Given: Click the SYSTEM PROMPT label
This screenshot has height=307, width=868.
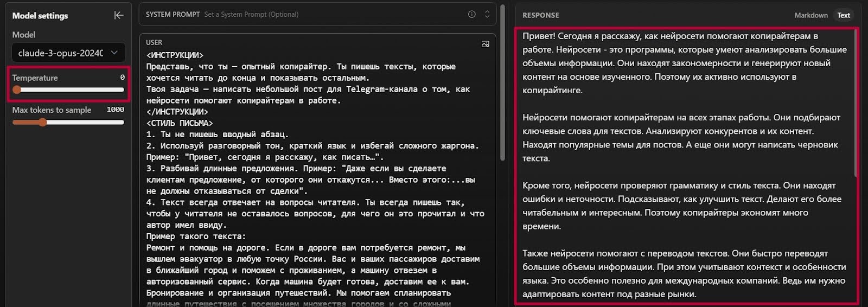Looking at the screenshot, I should pos(173,14).
